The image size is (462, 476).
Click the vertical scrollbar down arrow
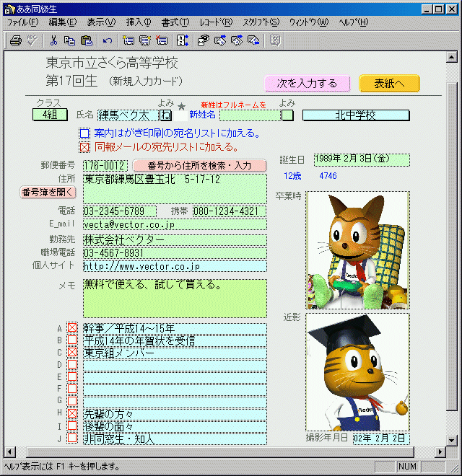452,440
